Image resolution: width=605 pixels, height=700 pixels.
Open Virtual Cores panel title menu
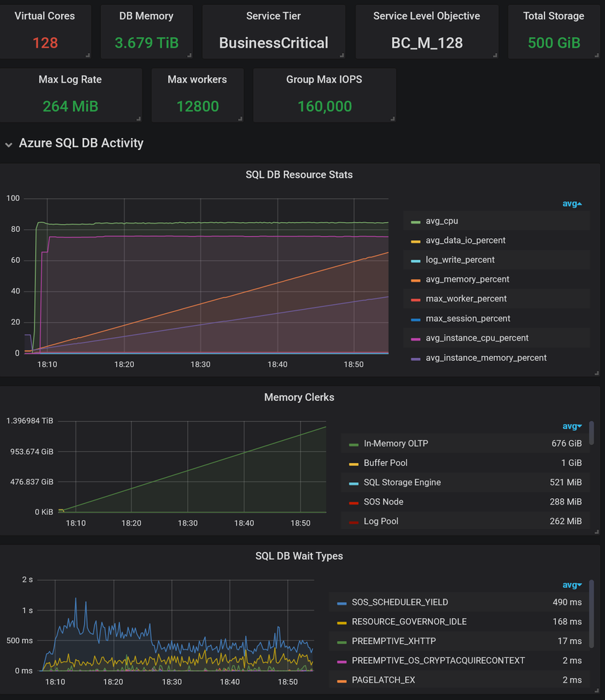pos(44,16)
